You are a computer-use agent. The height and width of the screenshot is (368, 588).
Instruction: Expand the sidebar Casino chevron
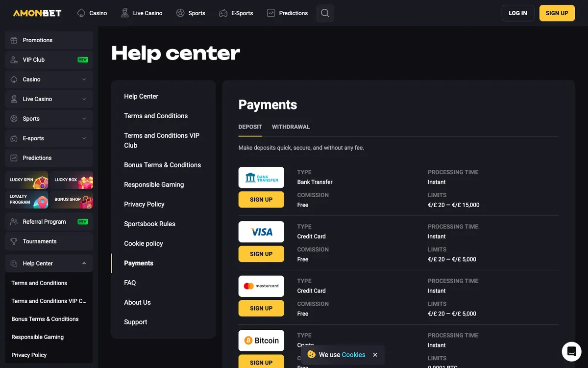point(84,79)
